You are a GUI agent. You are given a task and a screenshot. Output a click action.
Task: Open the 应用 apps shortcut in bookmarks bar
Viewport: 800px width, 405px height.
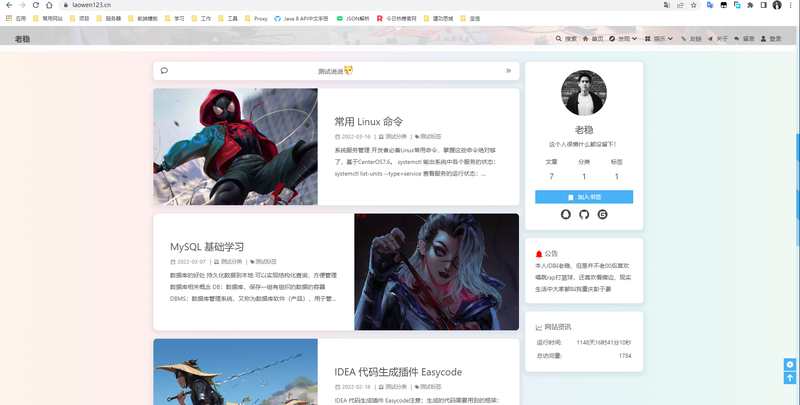[x=16, y=18]
